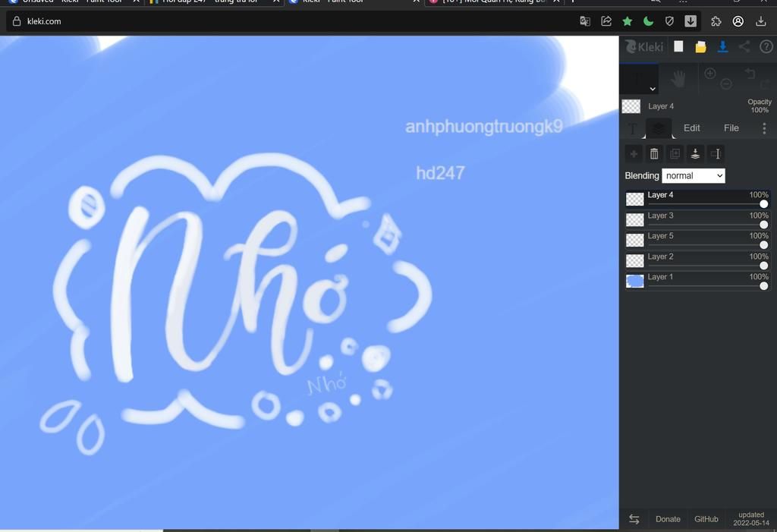Share this page from the address bar
The image size is (777, 532).
(x=606, y=20)
